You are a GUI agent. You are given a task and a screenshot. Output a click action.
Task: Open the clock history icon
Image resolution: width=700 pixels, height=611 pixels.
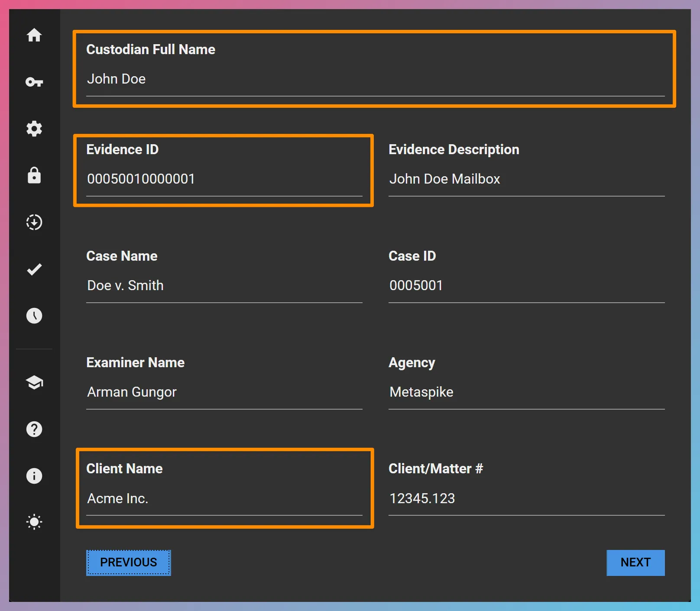(x=34, y=316)
